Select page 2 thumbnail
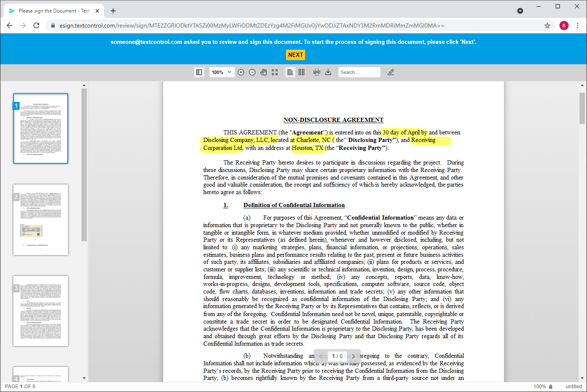 coord(40,220)
